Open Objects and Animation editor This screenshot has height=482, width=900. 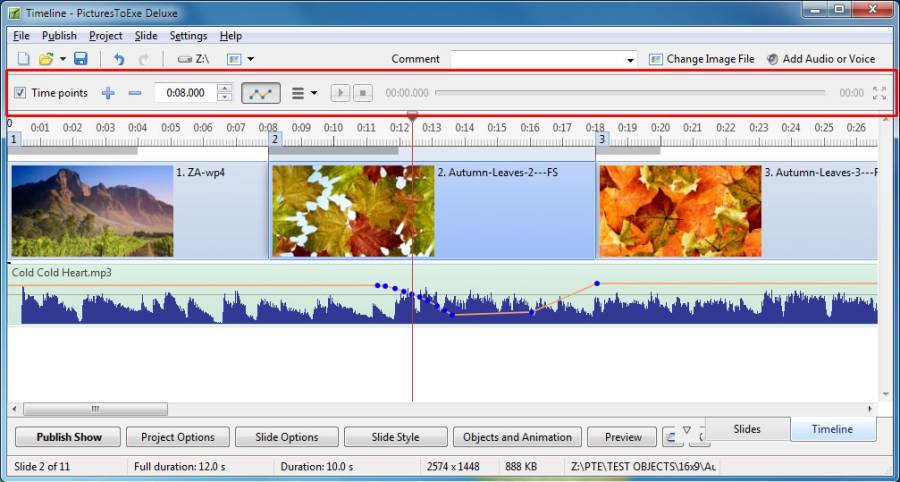point(517,437)
